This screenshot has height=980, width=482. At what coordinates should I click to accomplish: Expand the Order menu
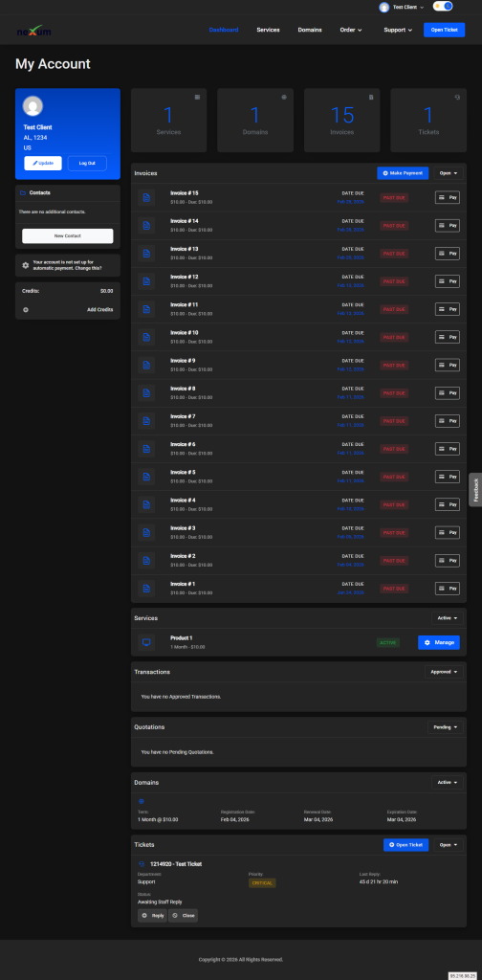click(x=350, y=30)
